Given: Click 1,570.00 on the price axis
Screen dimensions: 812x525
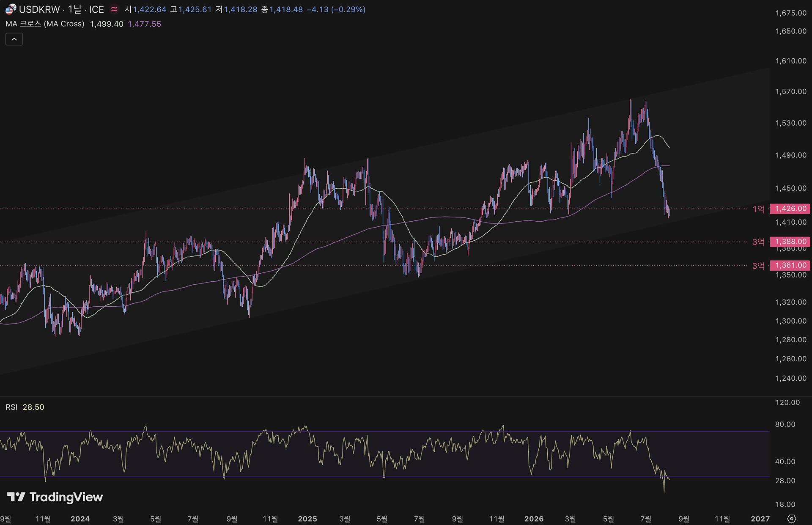Looking at the screenshot, I should coord(791,91).
